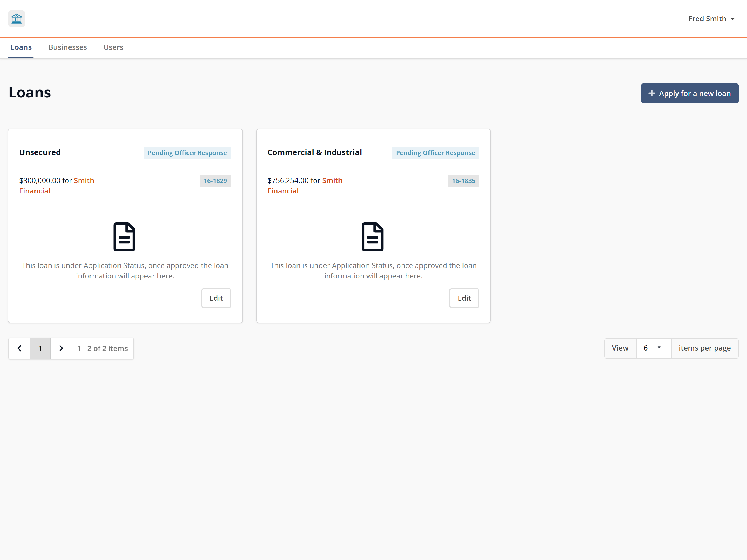Click the 16-1829 loan number badge
Image resolution: width=747 pixels, height=560 pixels.
coord(215,181)
